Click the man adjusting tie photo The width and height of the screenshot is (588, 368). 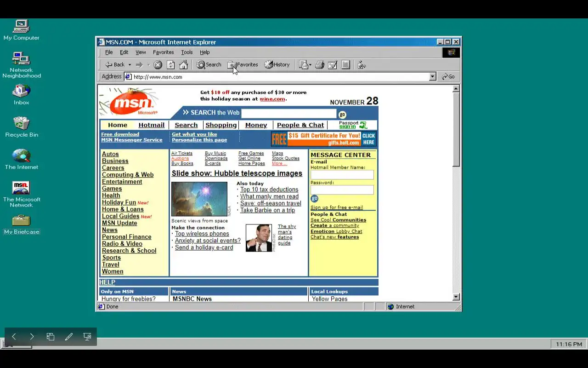tap(259, 238)
